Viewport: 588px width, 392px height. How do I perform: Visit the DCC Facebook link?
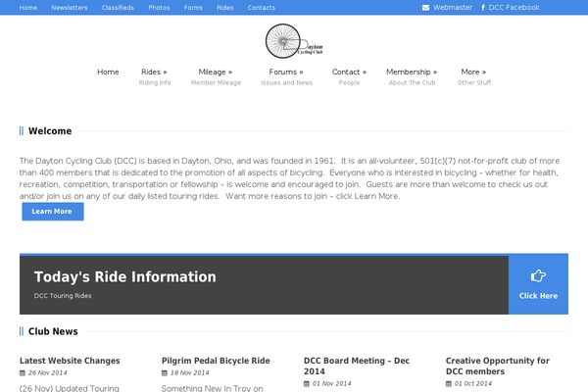tap(514, 8)
